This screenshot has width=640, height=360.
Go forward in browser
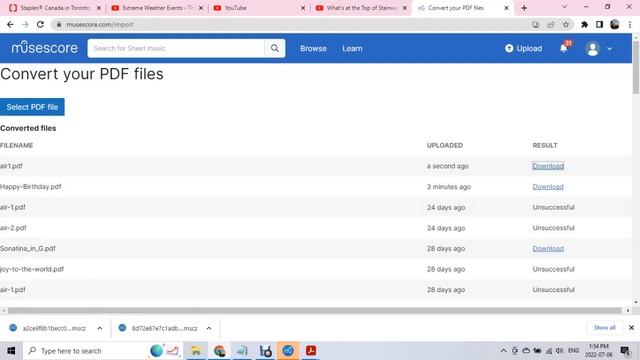[x=25, y=24]
